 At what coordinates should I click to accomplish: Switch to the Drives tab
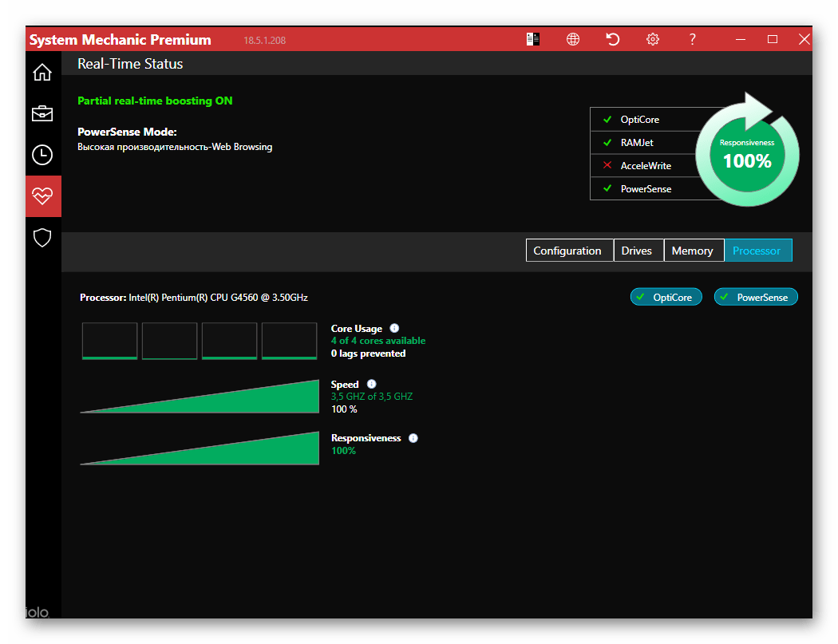638,251
